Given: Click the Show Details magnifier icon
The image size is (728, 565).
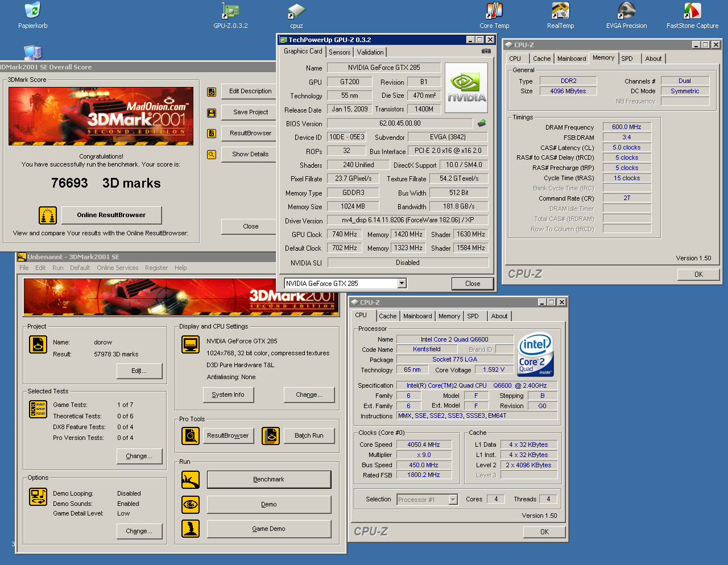Looking at the screenshot, I should (x=212, y=155).
